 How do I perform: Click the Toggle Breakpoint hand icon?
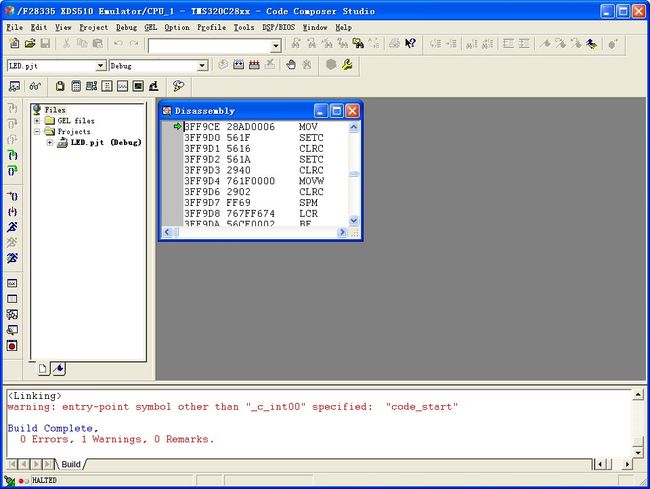291,65
